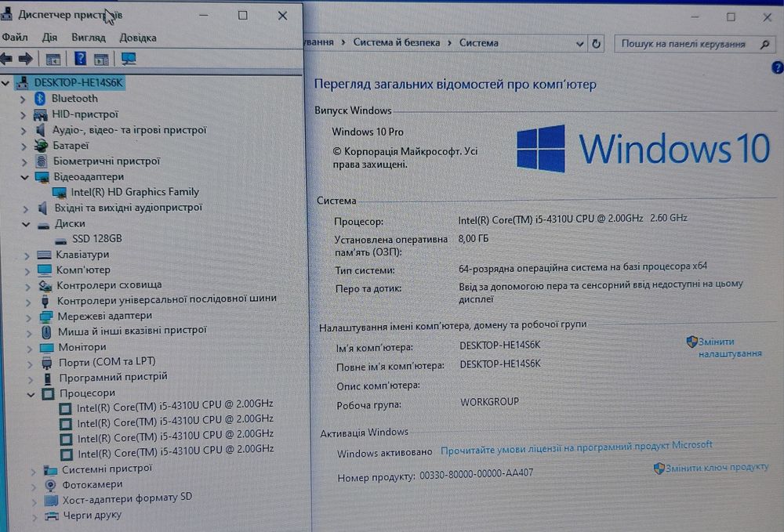
Task: Click the Змінити настройки link
Action: pyautogui.click(x=729, y=348)
